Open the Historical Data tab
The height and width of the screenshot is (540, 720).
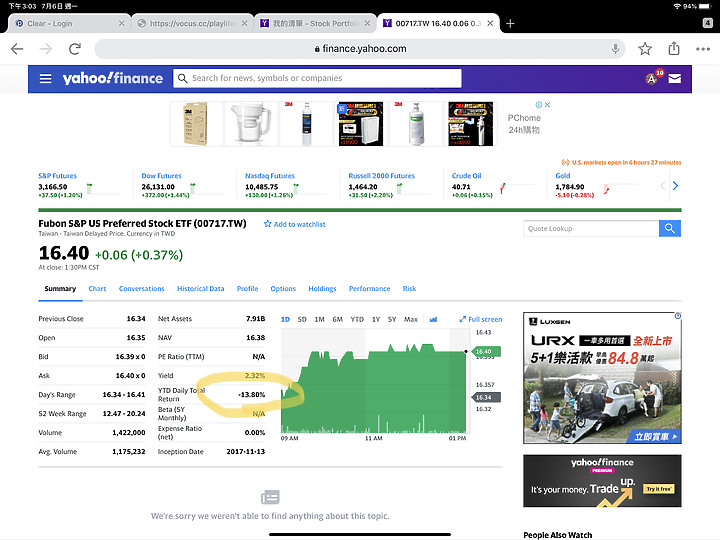[201, 289]
